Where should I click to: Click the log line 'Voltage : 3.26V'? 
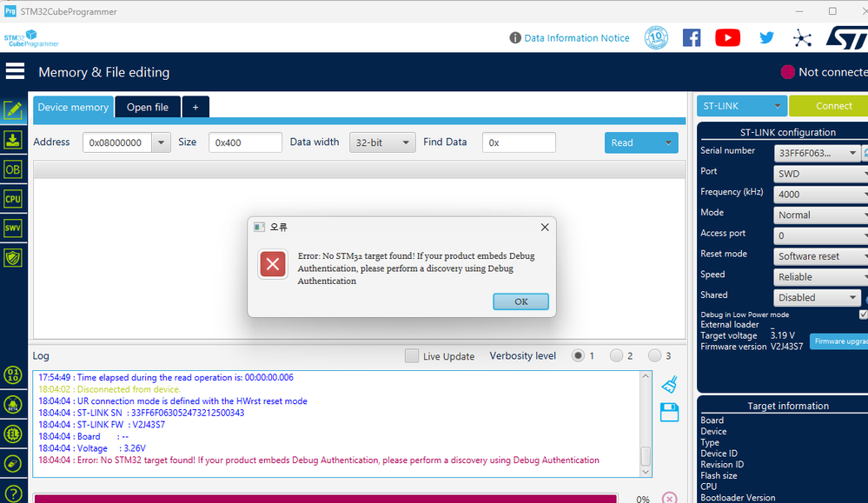coord(92,448)
